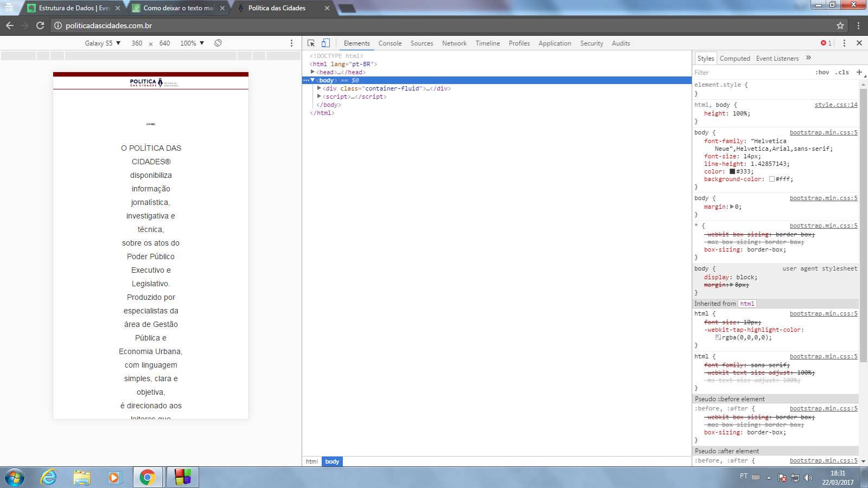Open the #333 color swatch

[732, 171]
